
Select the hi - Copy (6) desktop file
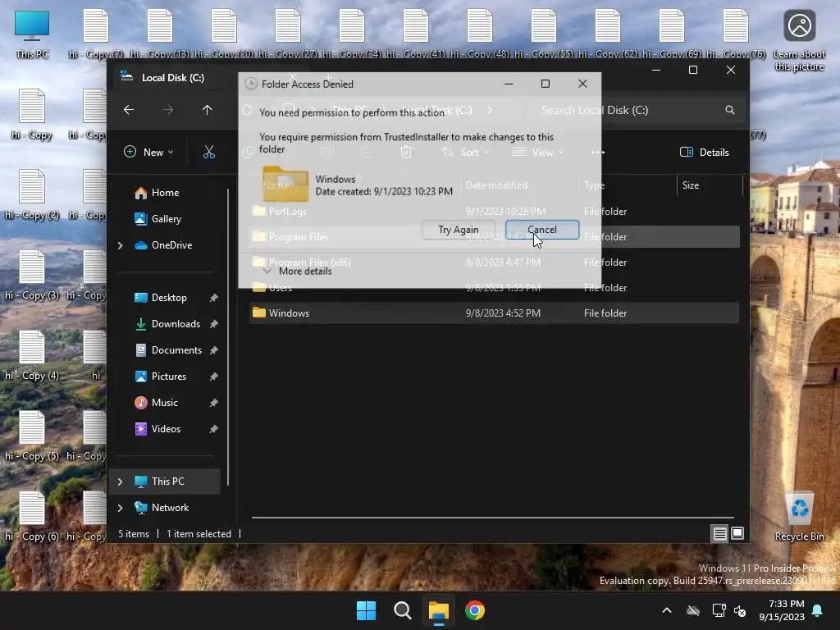[x=32, y=517]
